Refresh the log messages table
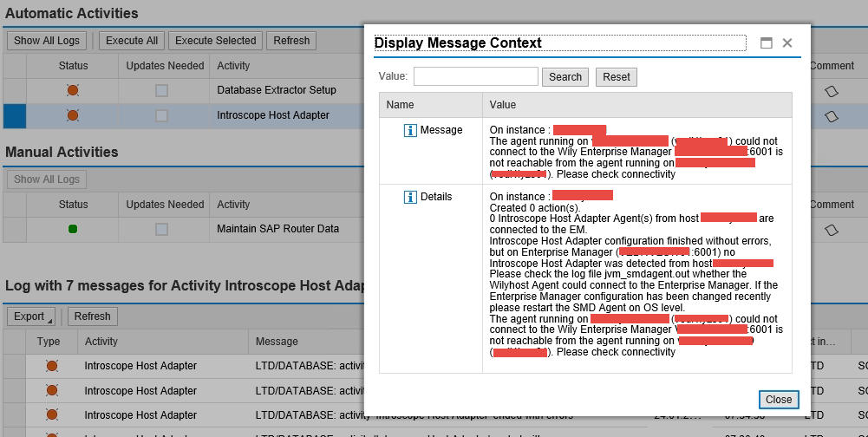The image size is (868, 437). (x=93, y=316)
